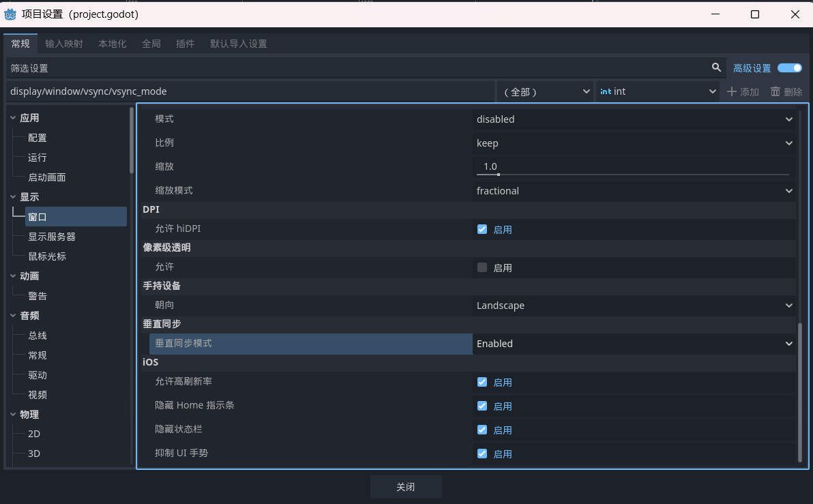The height and width of the screenshot is (504, 813).
Task: Select 配置 in the category tree
Action: (x=38, y=138)
